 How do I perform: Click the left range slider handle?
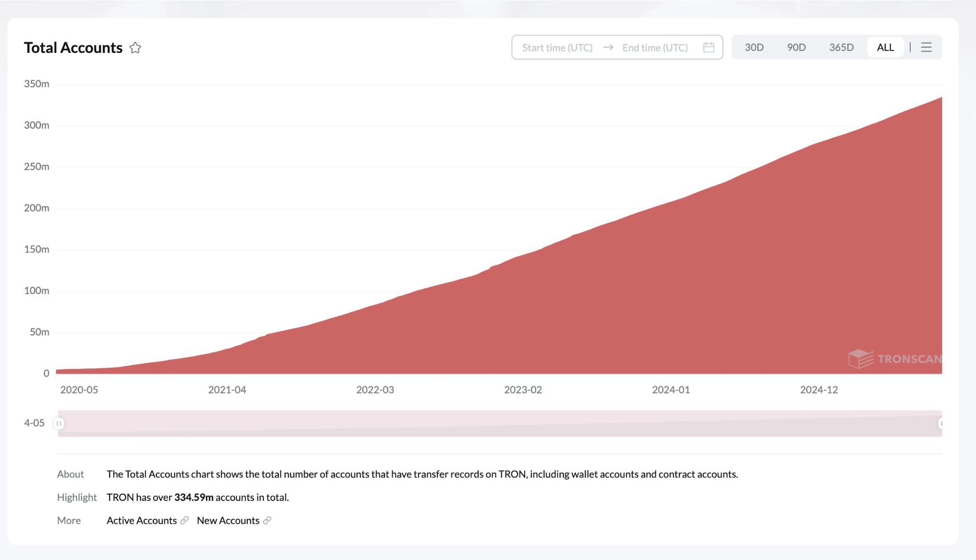click(x=59, y=423)
